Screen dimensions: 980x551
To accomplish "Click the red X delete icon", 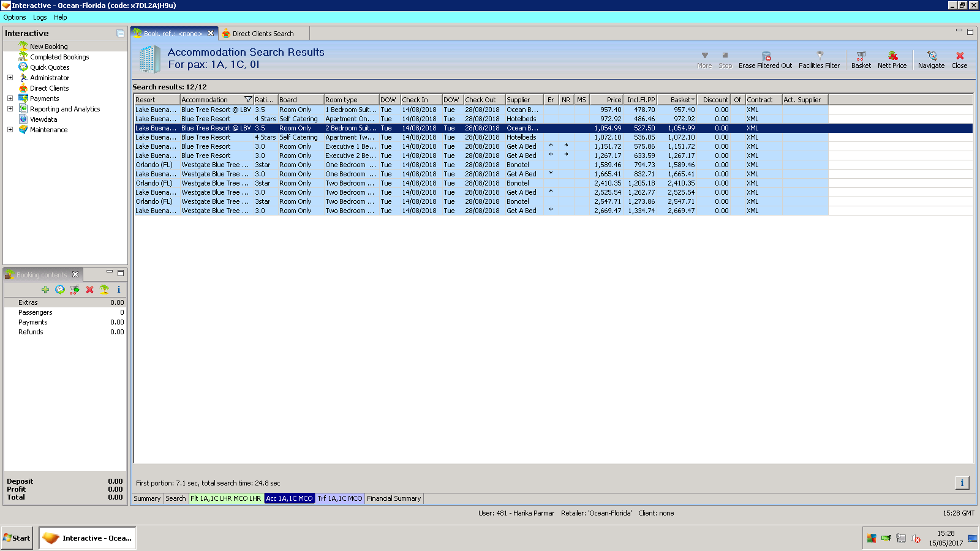I will pos(89,290).
